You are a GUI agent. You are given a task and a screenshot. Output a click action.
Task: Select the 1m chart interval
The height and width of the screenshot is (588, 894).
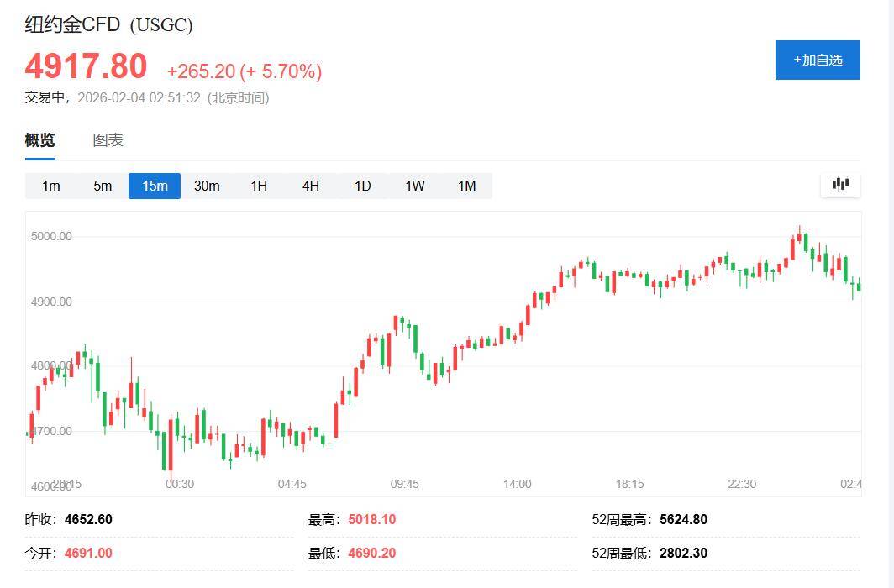coord(51,186)
